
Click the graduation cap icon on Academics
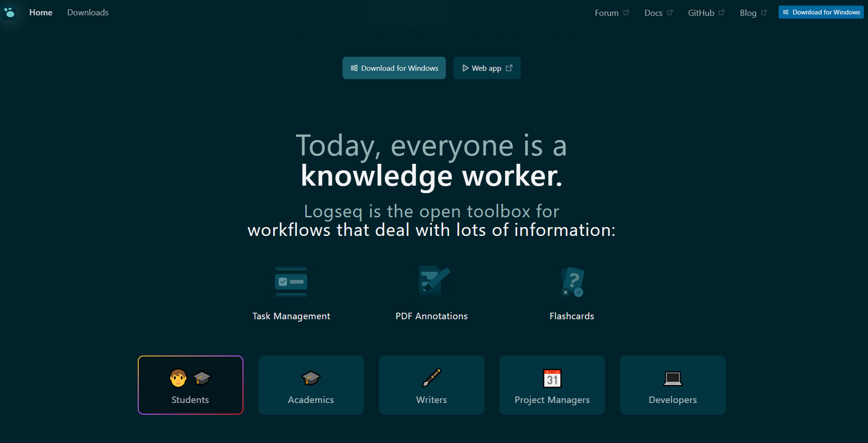click(311, 378)
